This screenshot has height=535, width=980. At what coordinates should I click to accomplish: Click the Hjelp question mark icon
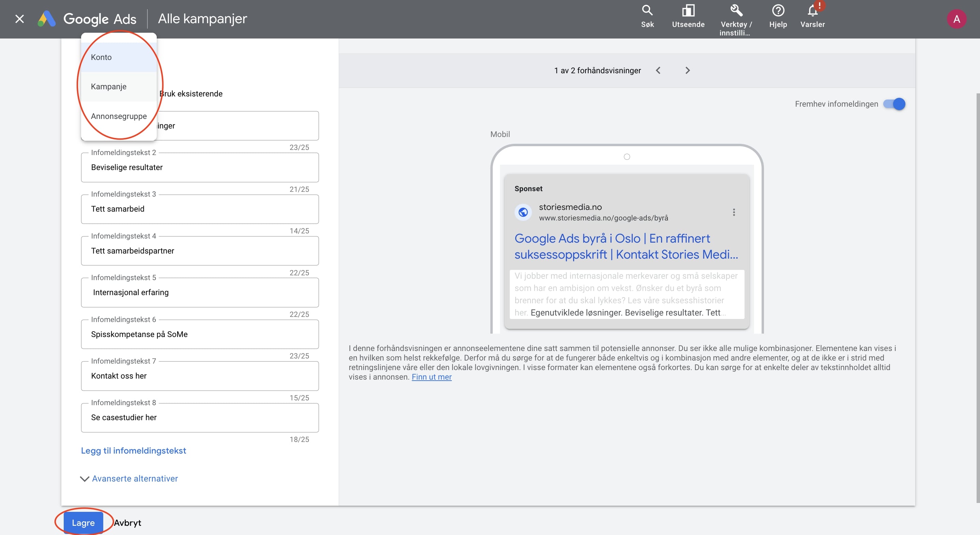click(778, 11)
